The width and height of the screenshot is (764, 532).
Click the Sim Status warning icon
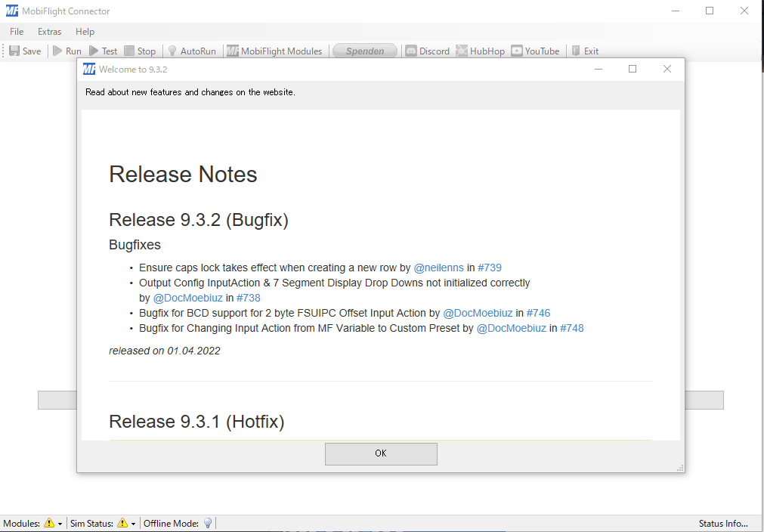122,523
